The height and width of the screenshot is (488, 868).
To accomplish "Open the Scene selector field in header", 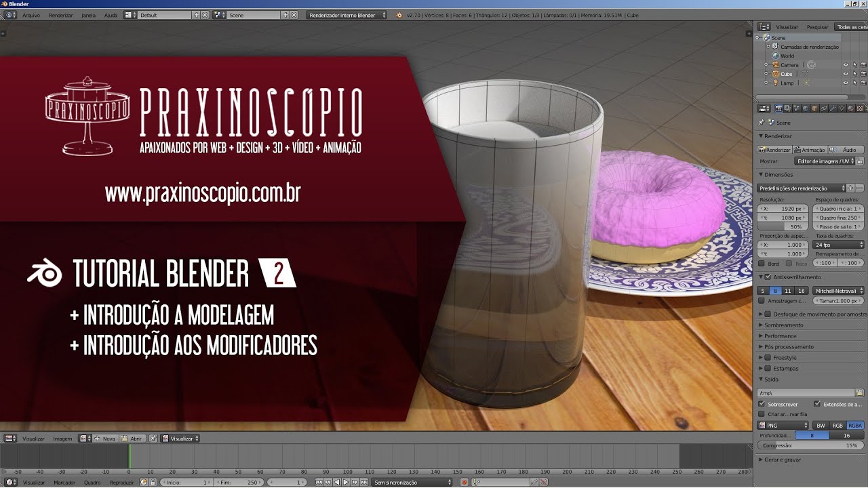I will tap(254, 15).
